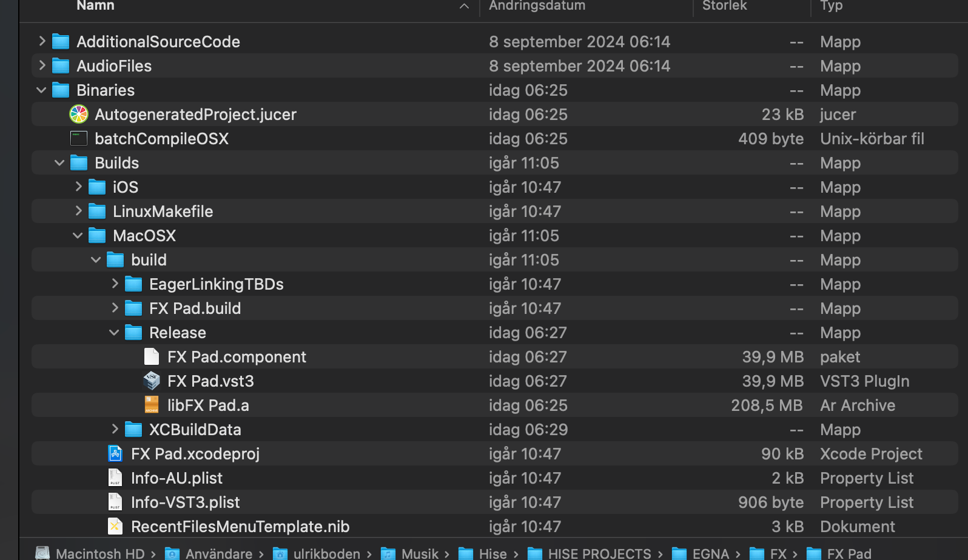Expand the LinuxMakefile folder
Image resolution: width=968 pixels, height=560 pixels.
(x=78, y=211)
